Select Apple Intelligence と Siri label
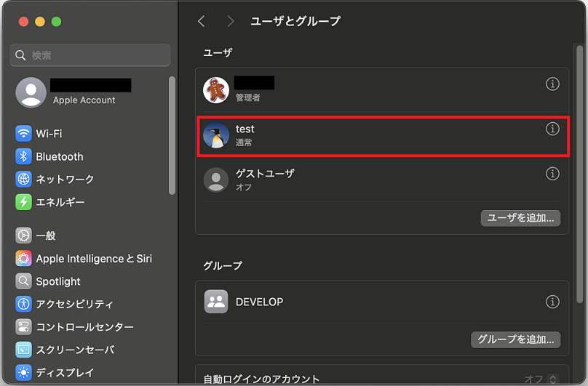The height and width of the screenshot is (386, 588). [94, 259]
